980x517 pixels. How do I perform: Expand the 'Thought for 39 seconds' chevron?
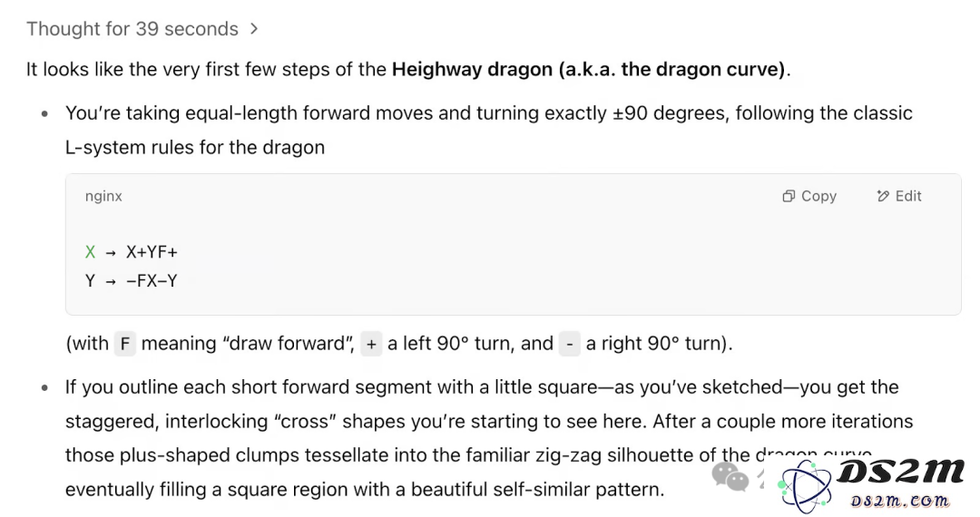coord(254,29)
